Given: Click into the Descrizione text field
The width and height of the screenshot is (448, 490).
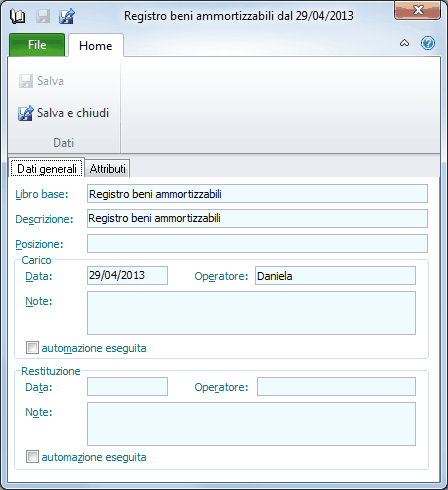Looking at the screenshot, I should pos(257,218).
